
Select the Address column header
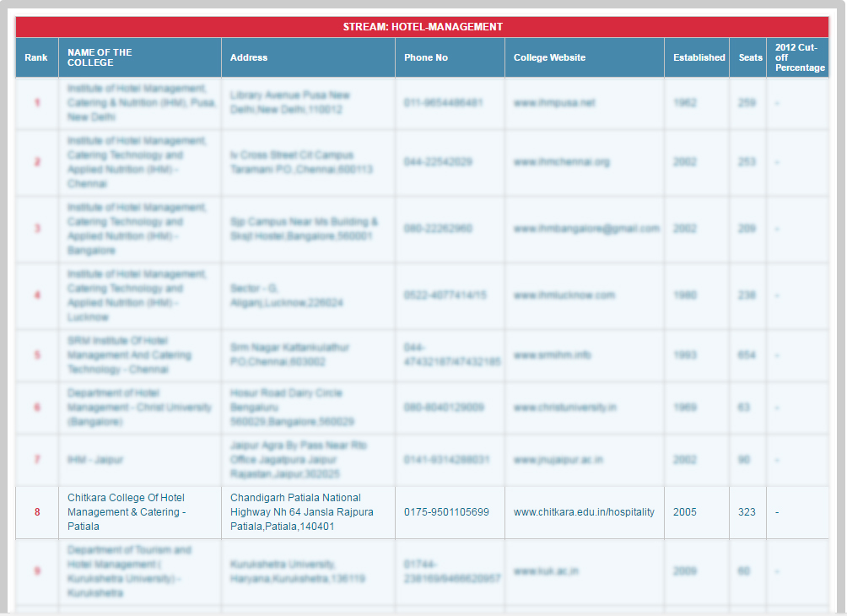click(249, 57)
